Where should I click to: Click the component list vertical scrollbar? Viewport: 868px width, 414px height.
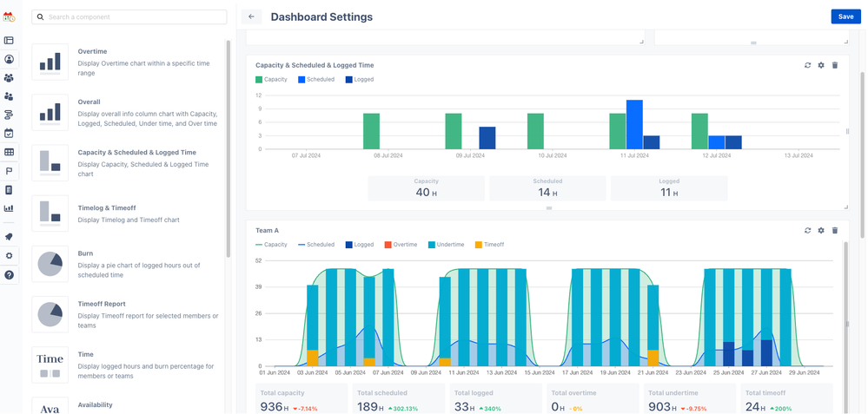pyautogui.click(x=228, y=148)
